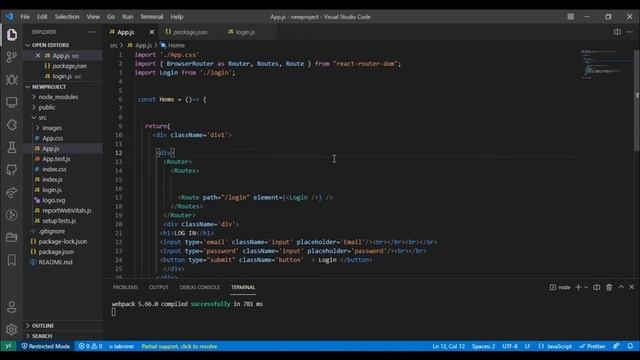Customize layout icon in title bar
The height and width of the screenshot is (360, 640).
point(571,17)
